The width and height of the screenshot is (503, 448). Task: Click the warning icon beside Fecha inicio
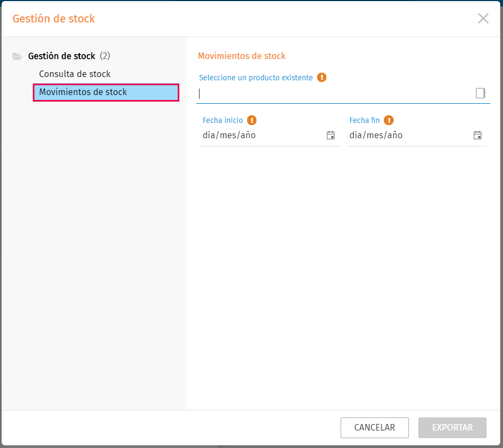252,120
